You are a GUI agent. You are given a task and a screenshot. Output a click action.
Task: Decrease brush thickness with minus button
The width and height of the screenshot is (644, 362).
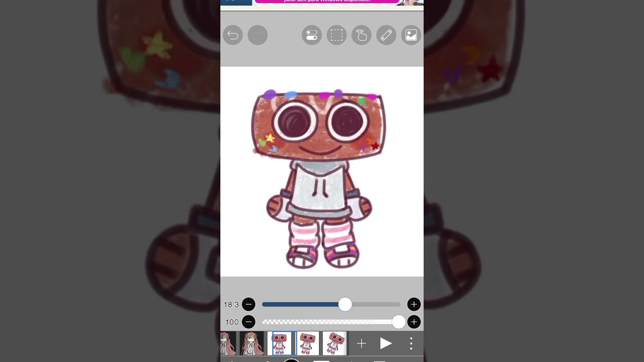[x=249, y=304]
